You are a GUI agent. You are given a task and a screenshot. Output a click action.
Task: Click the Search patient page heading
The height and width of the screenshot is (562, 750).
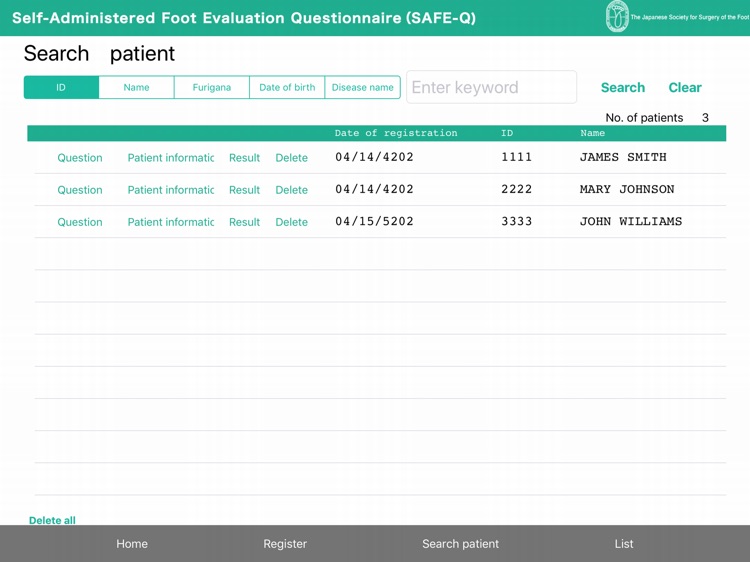click(99, 53)
